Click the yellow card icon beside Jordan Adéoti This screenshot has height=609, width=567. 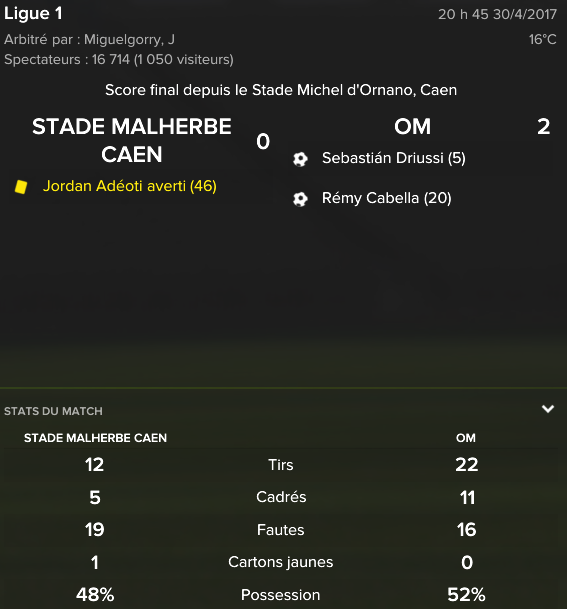21,187
